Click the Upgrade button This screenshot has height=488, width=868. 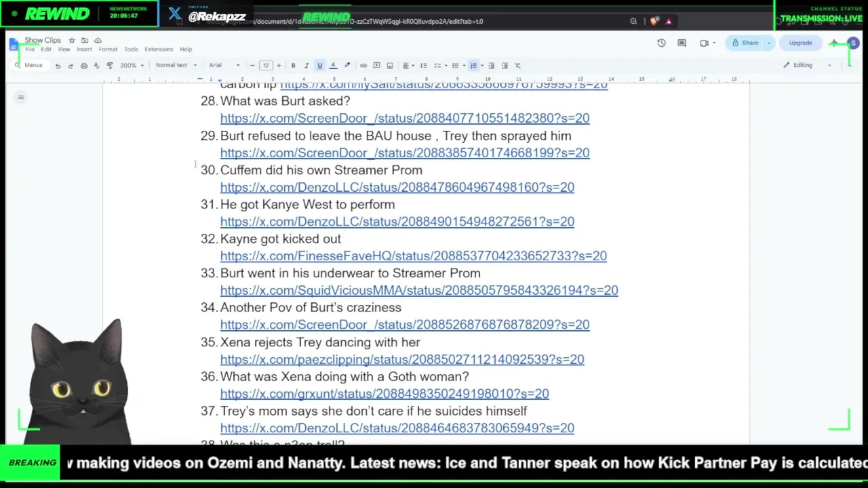pos(800,43)
